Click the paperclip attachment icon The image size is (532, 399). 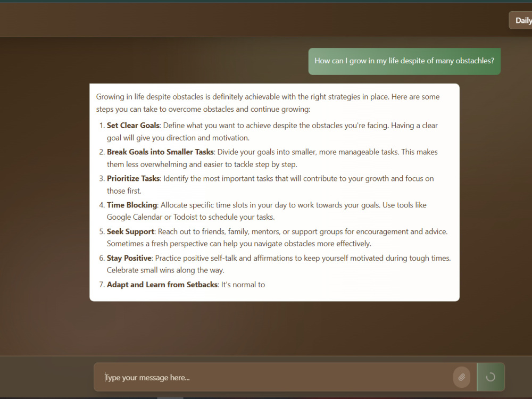coord(461,377)
